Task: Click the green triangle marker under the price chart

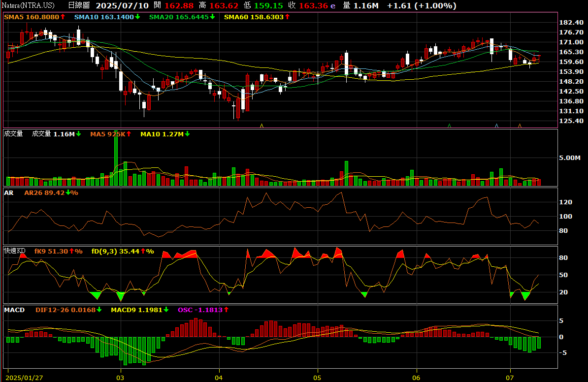Action: coord(449,126)
